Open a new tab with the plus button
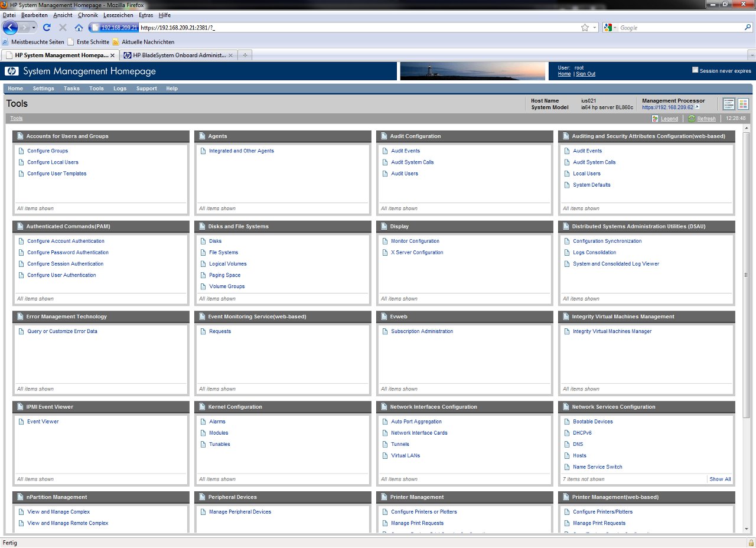Image resolution: width=756 pixels, height=548 pixels. pyautogui.click(x=245, y=55)
